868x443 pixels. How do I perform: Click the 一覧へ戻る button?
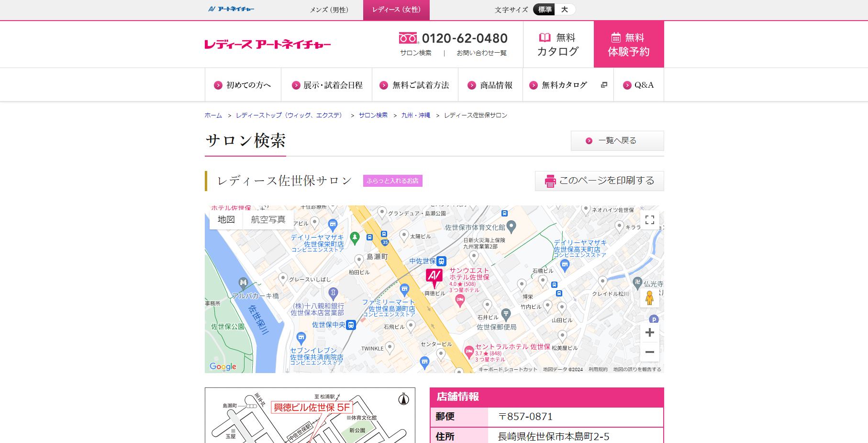click(x=617, y=141)
